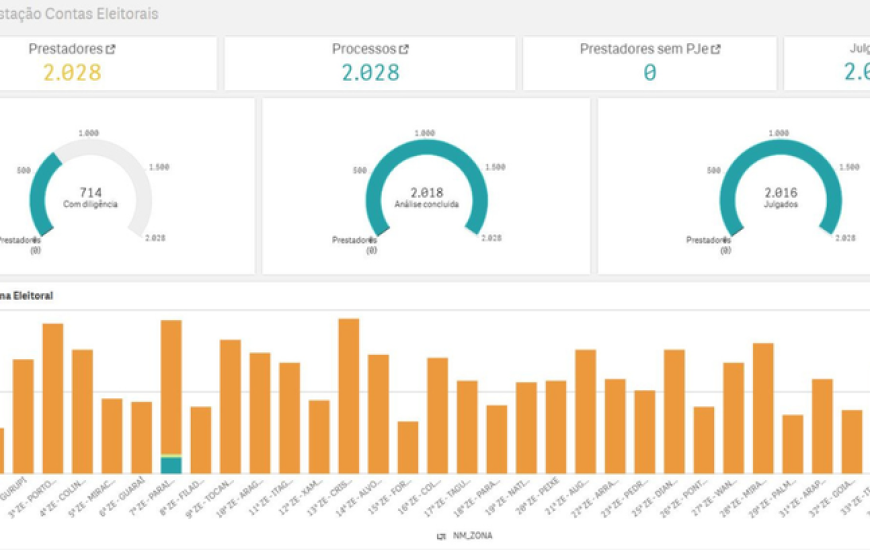
Task: Open external link icon beside Prestadores title
Action: [x=111, y=49]
